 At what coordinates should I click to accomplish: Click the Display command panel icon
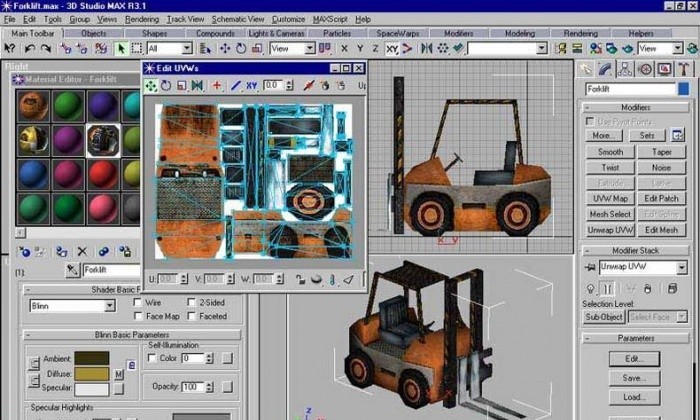[665, 68]
